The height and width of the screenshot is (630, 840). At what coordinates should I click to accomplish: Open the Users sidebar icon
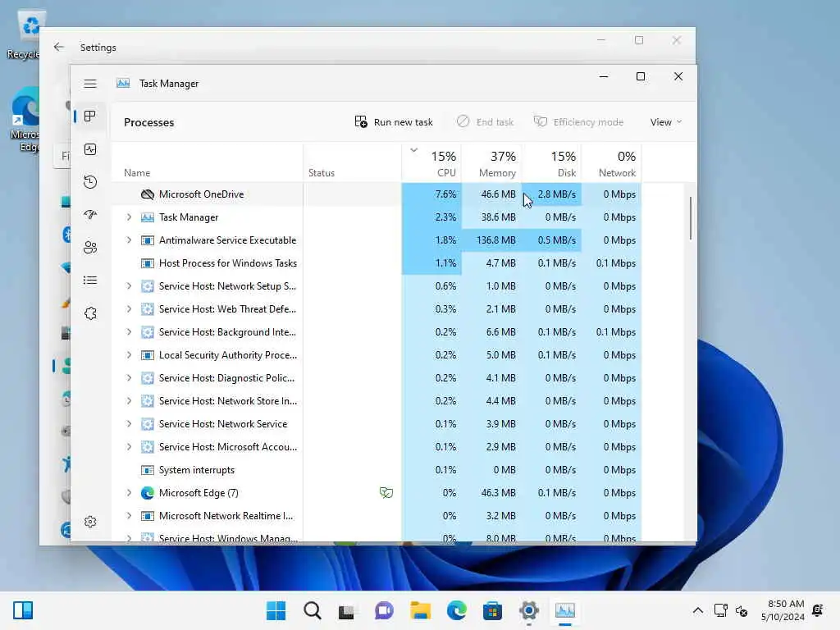click(x=90, y=247)
